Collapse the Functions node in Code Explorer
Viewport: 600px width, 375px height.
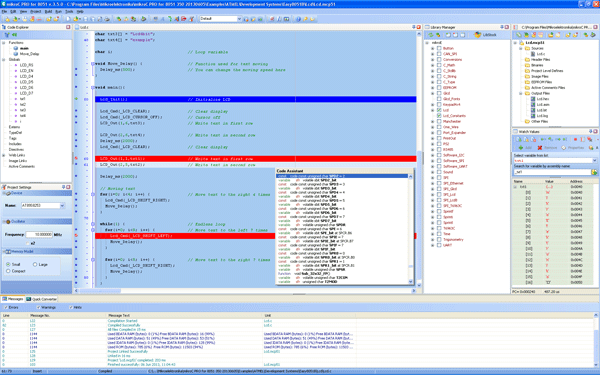[x=4, y=43]
